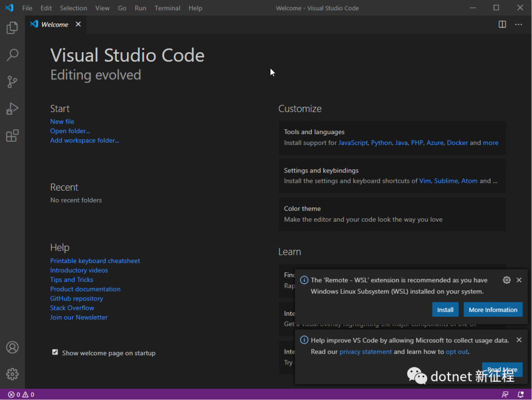The width and height of the screenshot is (532, 400).
Task: Click the Settings and keybindings heading
Action: (321, 170)
